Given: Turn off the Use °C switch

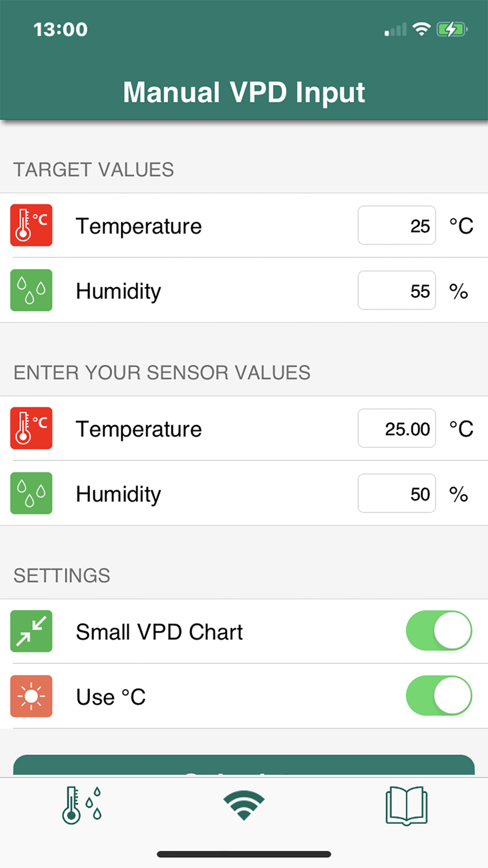Looking at the screenshot, I should click(439, 696).
